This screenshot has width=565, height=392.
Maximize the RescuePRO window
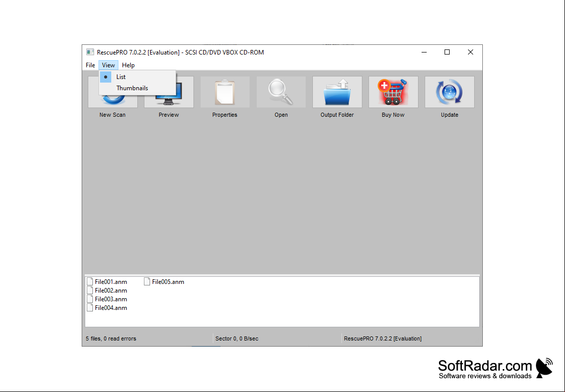click(x=447, y=52)
